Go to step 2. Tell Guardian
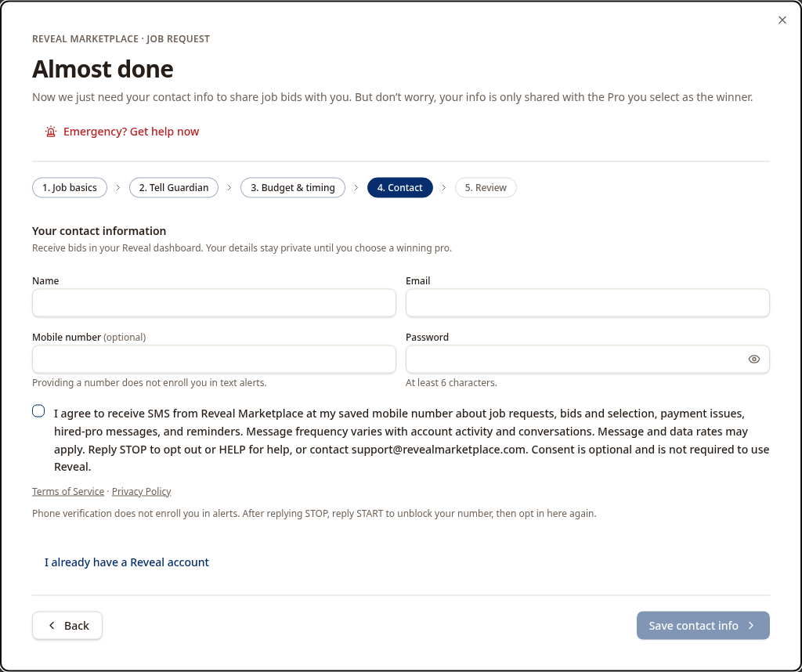This screenshot has width=802, height=672. [x=174, y=188]
